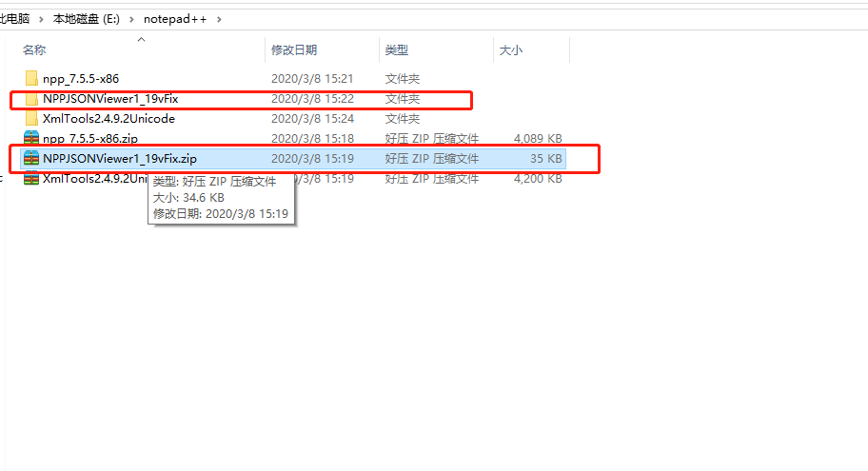The width and height of the screenshot is (868, 471).
Task: Click the 4,200 KB size cell
Action: [x=538, y=178]
